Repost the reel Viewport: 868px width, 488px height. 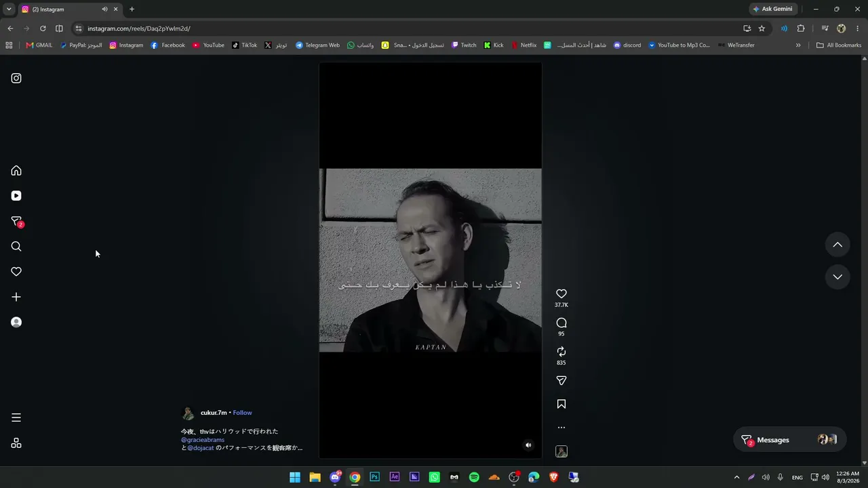561,352
